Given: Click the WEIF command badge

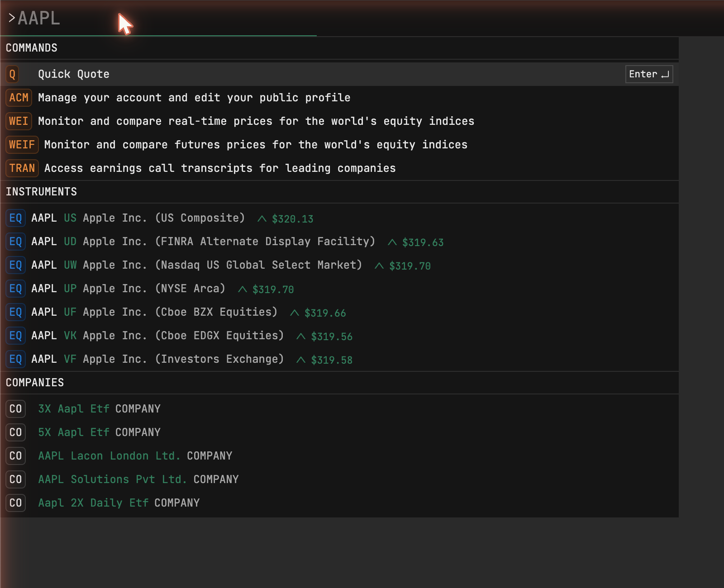Looking at the screenshot, I should (22, 145).
